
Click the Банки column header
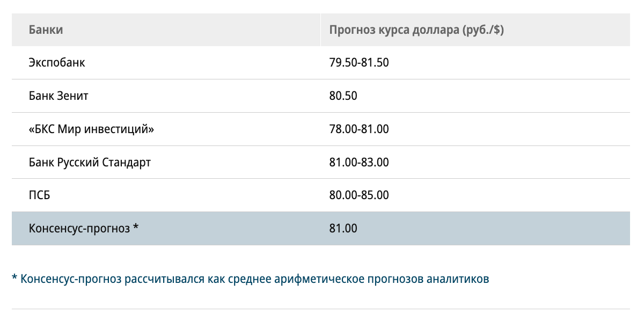(x=46, y=30)
